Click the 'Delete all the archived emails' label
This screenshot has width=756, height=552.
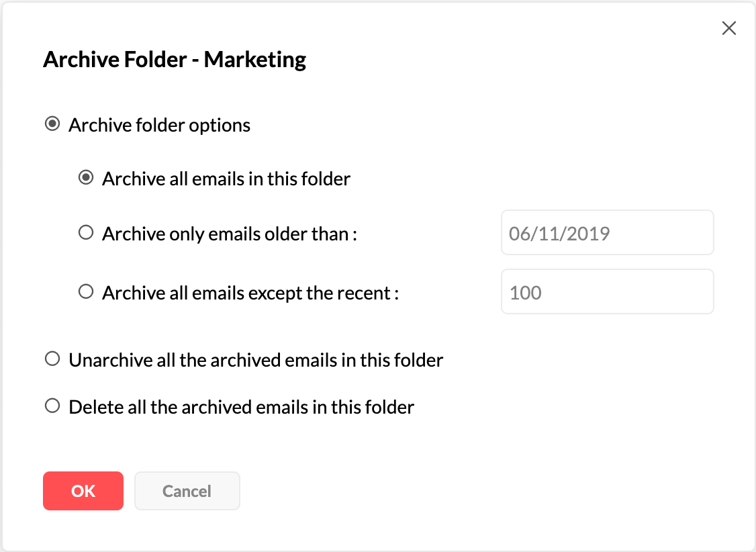point(241,407)
